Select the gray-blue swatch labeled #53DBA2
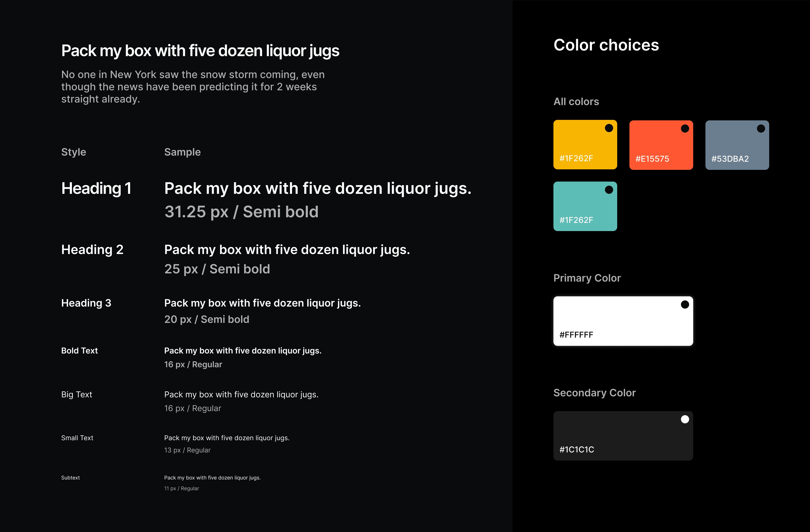This screenshot has height=532, width=810. (x=737, y=145)
